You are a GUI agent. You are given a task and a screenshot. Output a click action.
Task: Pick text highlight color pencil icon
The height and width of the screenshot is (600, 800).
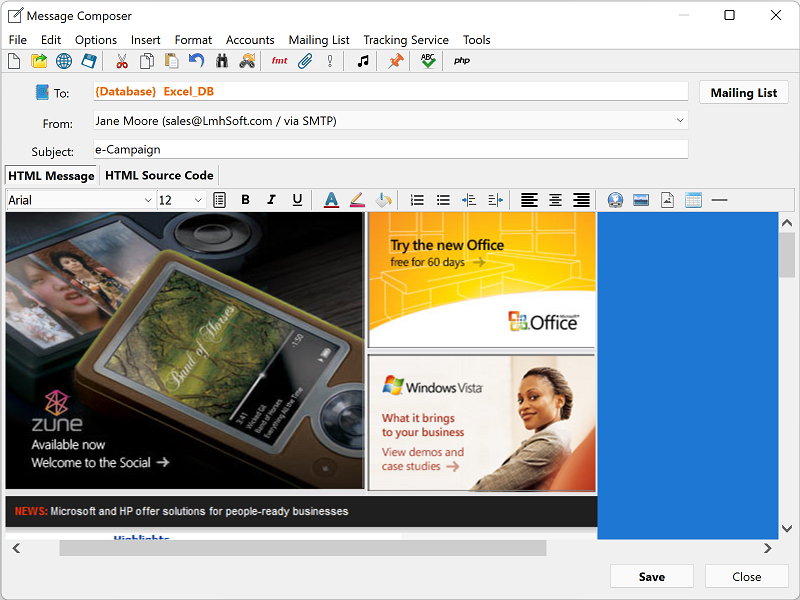tap(357, 200)
